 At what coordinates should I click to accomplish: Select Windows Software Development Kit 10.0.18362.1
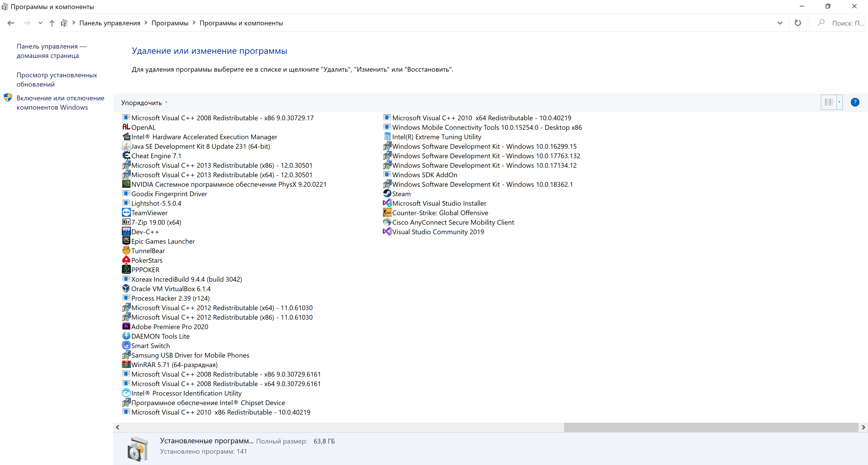pyautogui.click(x=478, y=184)
